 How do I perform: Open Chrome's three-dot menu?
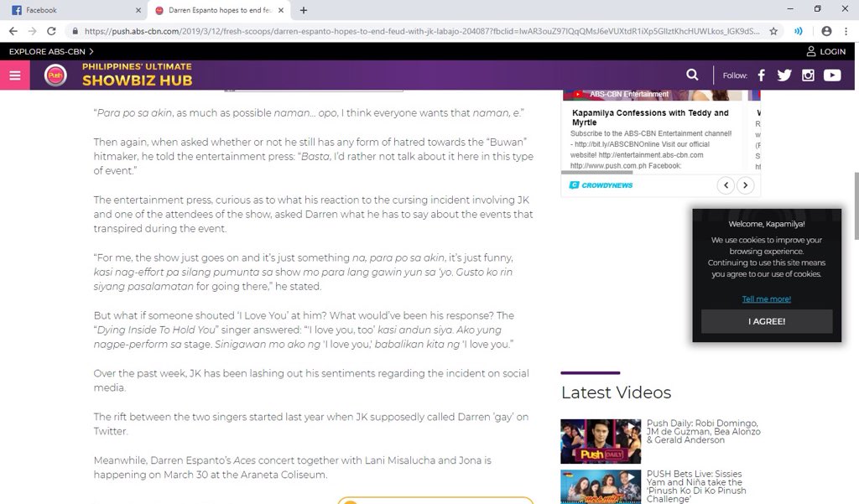[846, 31]
